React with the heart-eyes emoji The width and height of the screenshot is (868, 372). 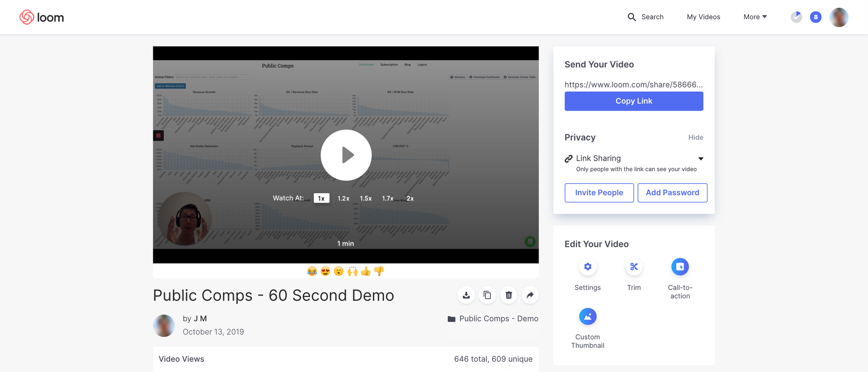tap(325, 271)
